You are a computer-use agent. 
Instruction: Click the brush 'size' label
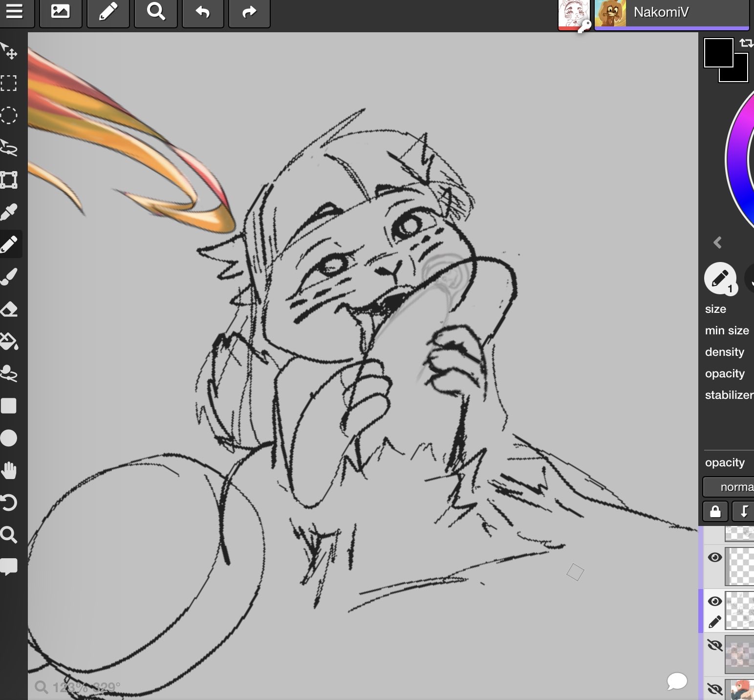pyautogui.click(x=715, y=309)
